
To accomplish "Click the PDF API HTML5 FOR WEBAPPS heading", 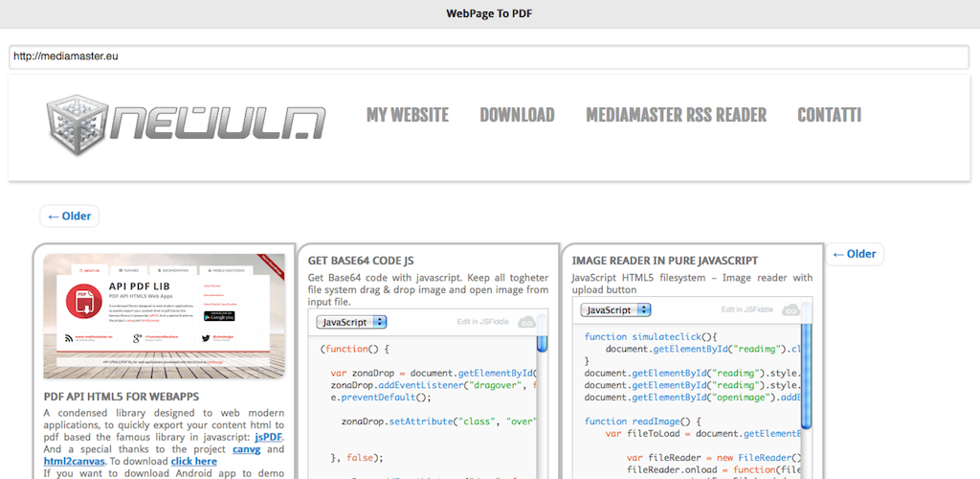I will [122, 397].
